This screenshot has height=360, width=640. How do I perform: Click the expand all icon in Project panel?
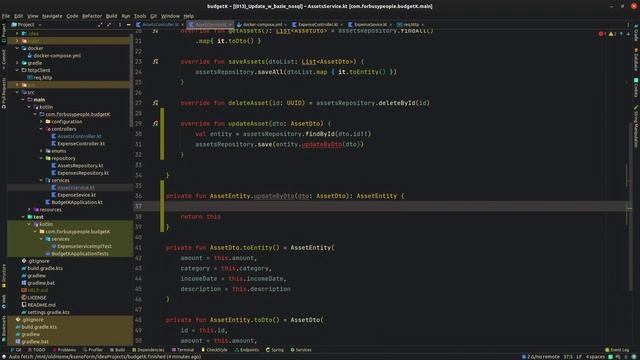[100, 25]
